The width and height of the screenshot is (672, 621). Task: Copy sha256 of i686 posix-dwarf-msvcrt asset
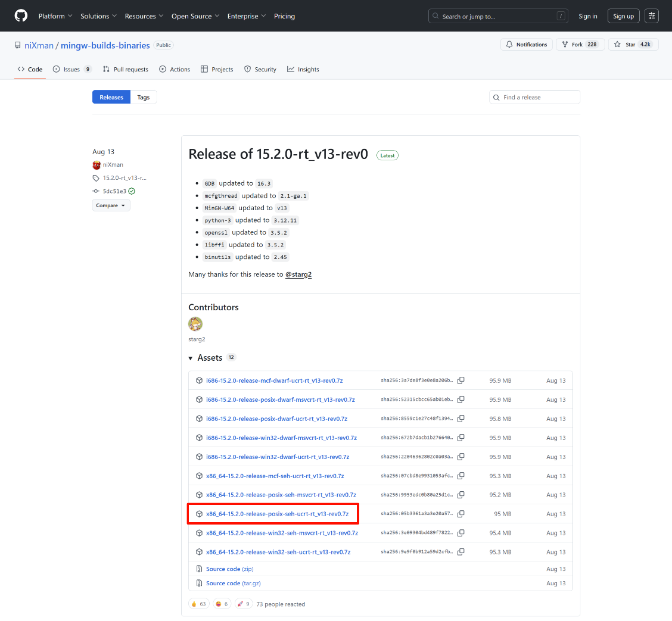click(461, 400)
